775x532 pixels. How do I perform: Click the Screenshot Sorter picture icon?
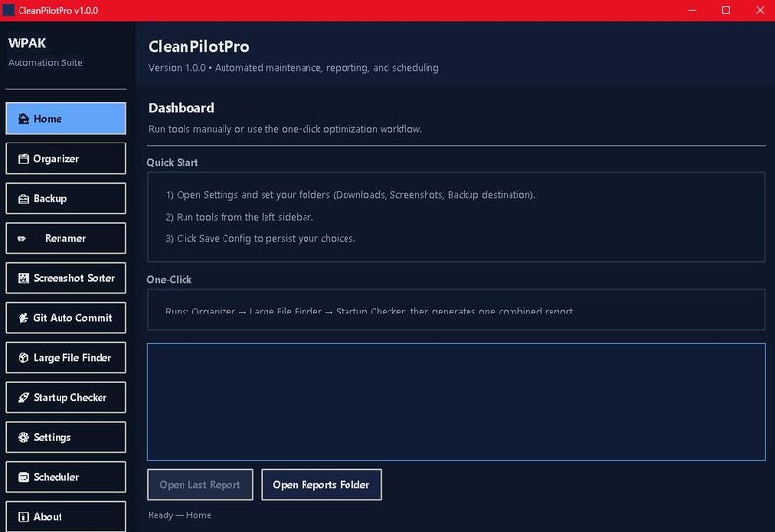(x=23, y=278)
